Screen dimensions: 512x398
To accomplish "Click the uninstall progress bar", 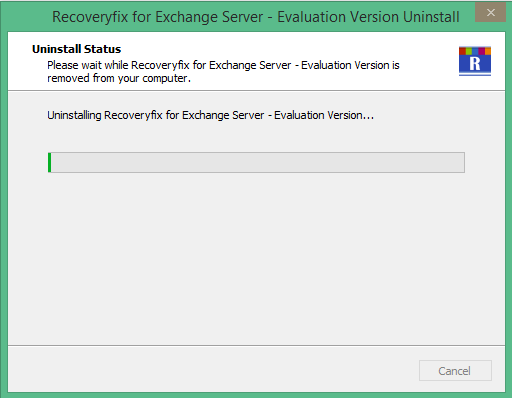I will pos(256,162).
